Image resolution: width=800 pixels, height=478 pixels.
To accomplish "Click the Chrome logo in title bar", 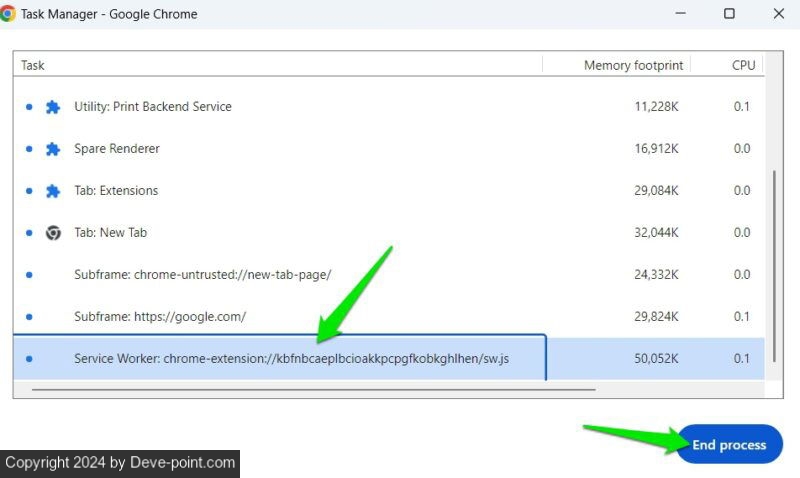I will [9, 14].
